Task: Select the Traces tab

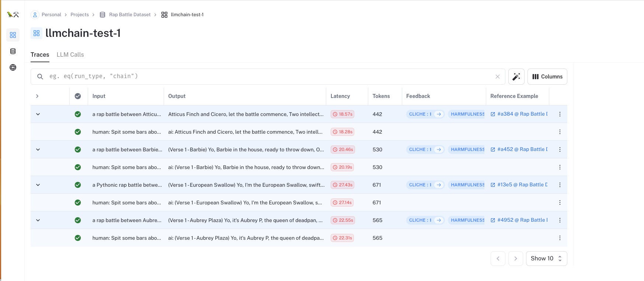Action: coord(40,55)
